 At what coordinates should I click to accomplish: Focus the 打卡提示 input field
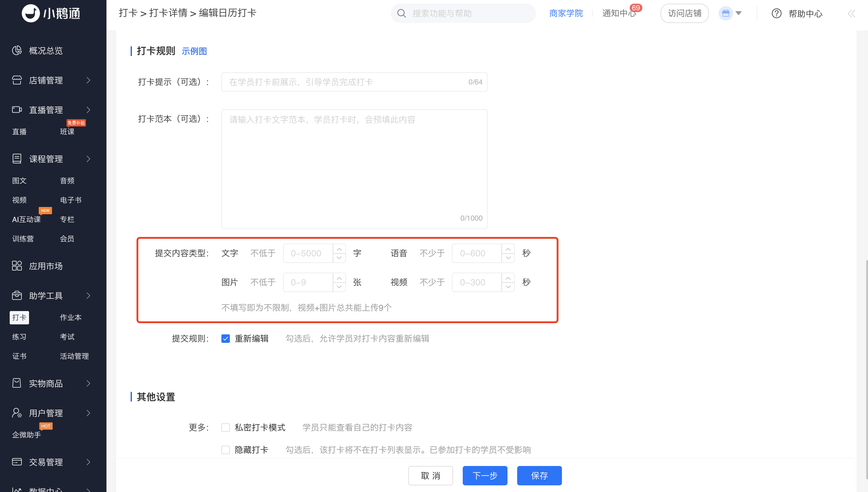coord(354,82)
